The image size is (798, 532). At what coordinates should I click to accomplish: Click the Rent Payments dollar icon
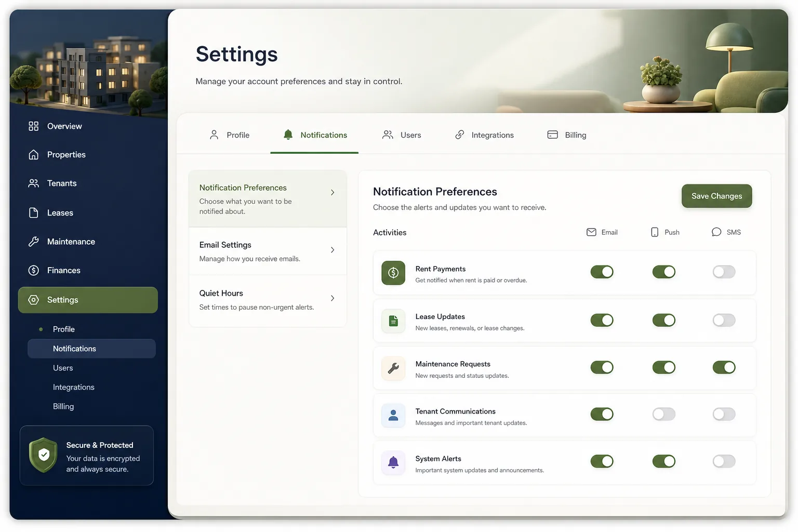click(393, 273)
